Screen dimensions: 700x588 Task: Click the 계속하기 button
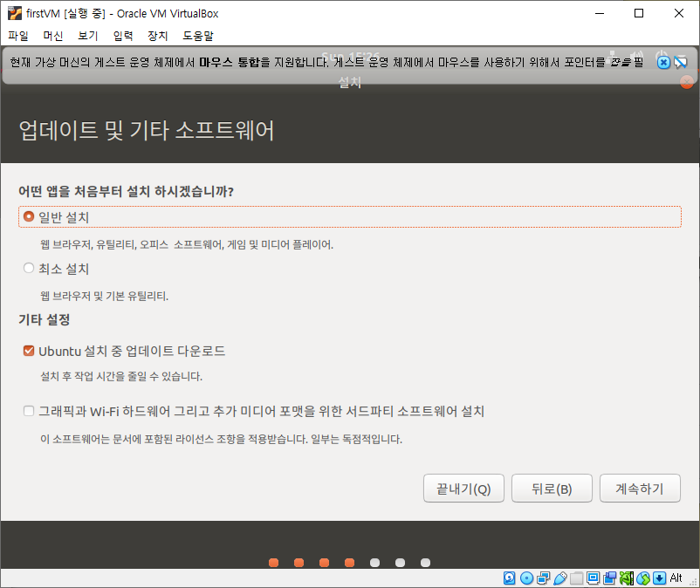(640, 489)
